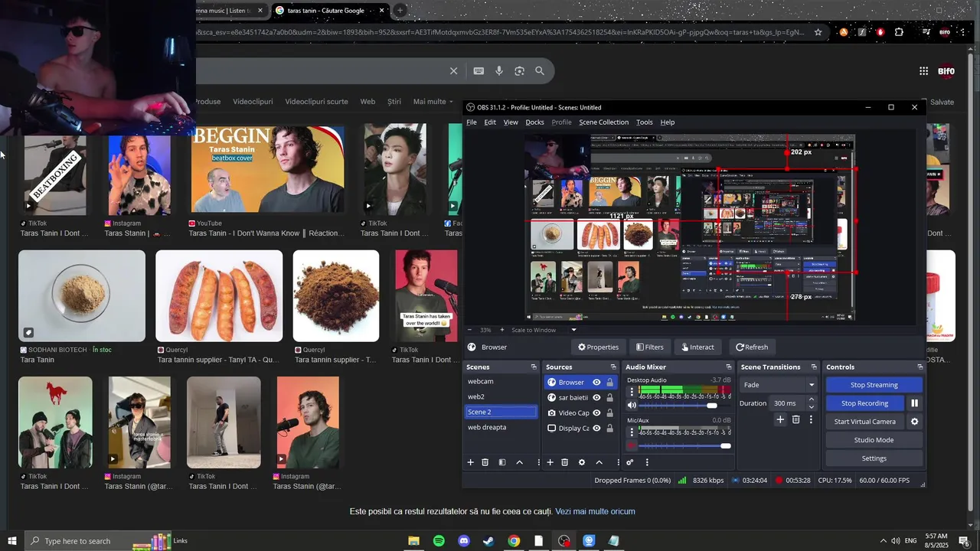The height and width of the screenshot is (551, 980).
Task: Open OBS Scene Collection menu
Action: coord(603,122)
